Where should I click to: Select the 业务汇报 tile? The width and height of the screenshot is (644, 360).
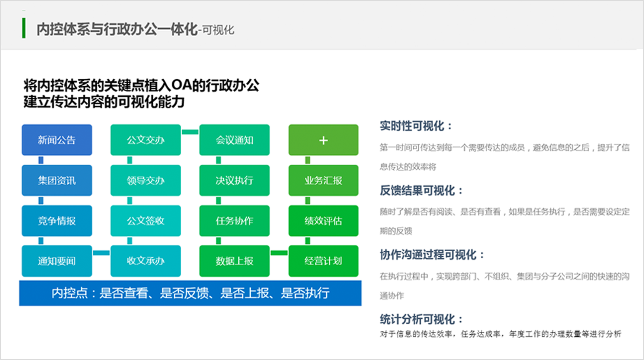click(323, 180)
